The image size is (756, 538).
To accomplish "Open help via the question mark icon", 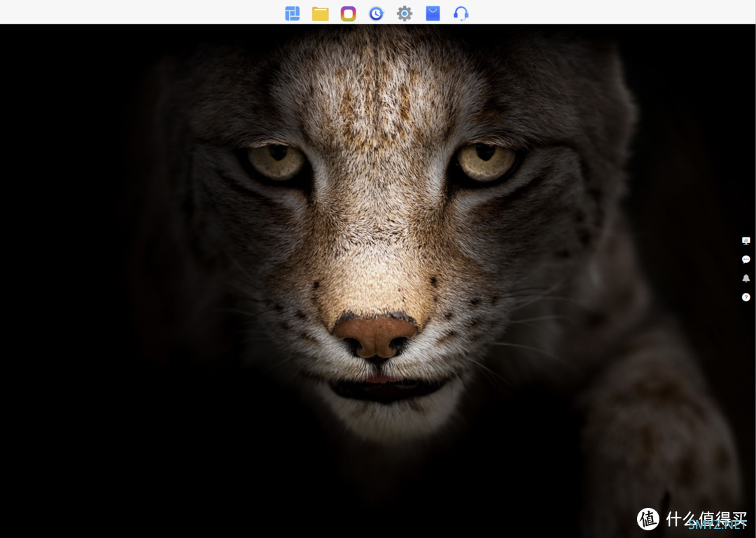I will pos(746,297).
